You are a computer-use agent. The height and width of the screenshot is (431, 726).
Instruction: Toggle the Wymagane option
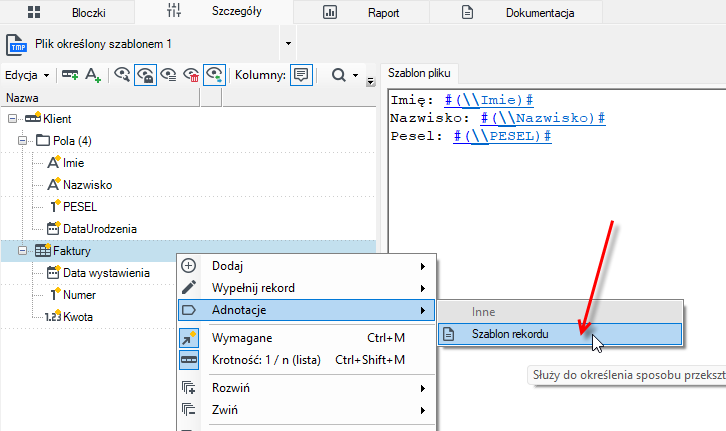tap(307, 338)
